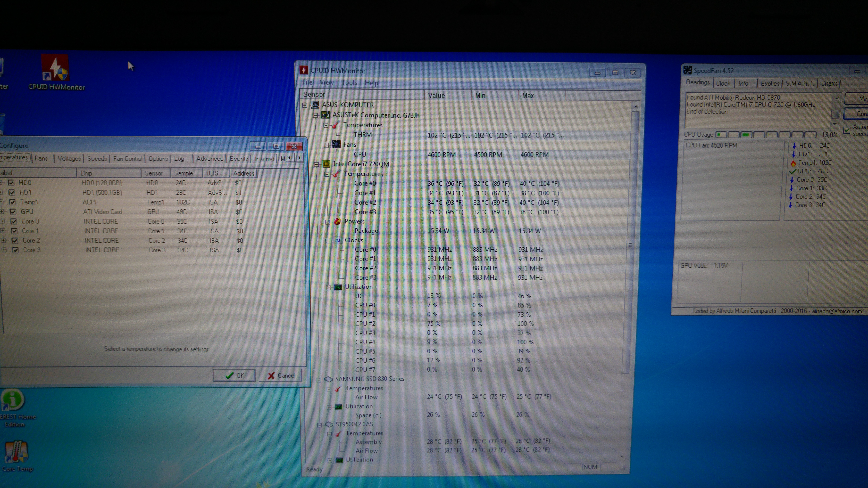Toggle the GPU temperature checkbox
Image resolution: width=868 pixels, height=488 pixels.
(x=13, y=212)
